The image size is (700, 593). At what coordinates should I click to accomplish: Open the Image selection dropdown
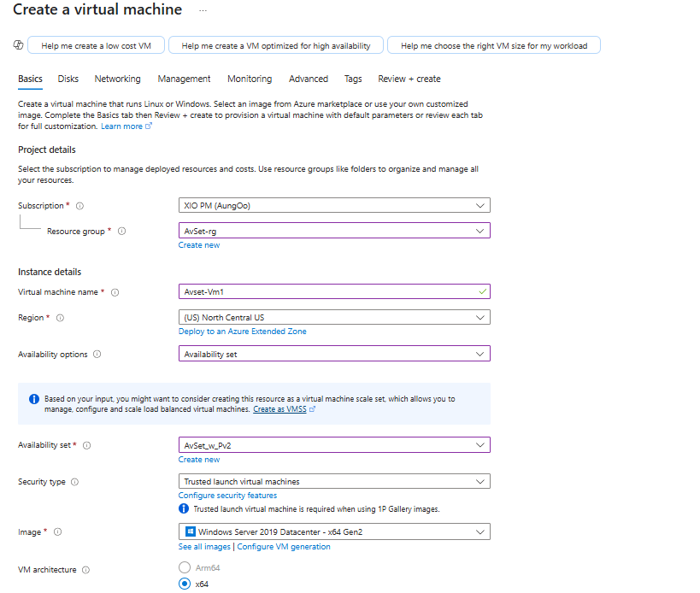334,531
